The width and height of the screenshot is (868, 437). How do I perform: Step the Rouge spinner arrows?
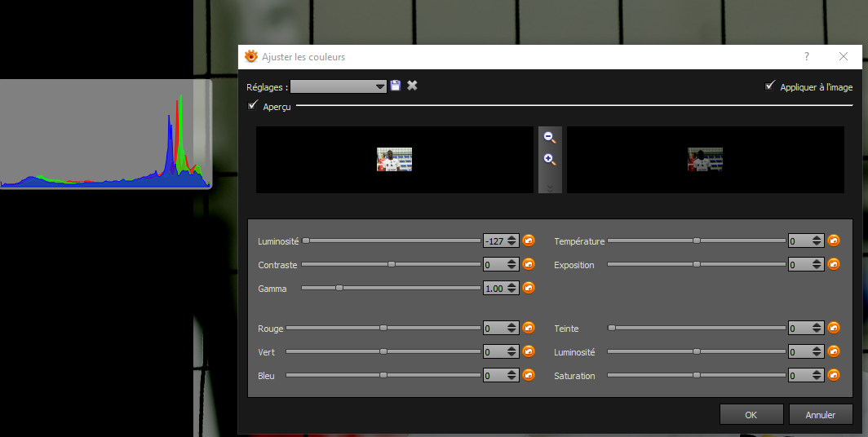click(x=512, y=329)
